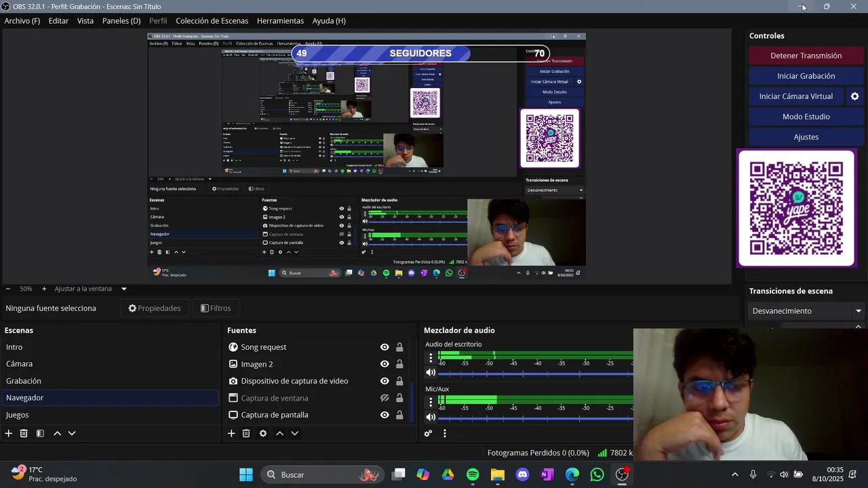Move source up in Fuentes list

click(279, 433)
